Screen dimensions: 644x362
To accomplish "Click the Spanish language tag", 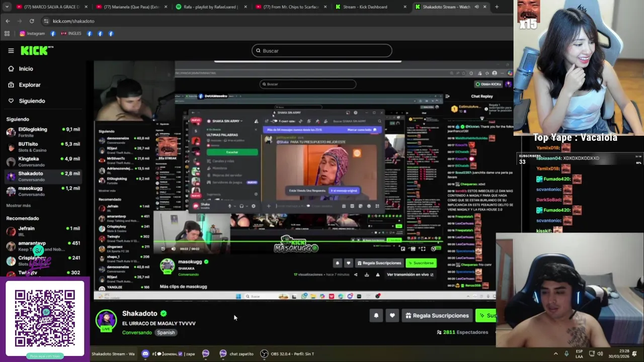I will pos(166,332).
